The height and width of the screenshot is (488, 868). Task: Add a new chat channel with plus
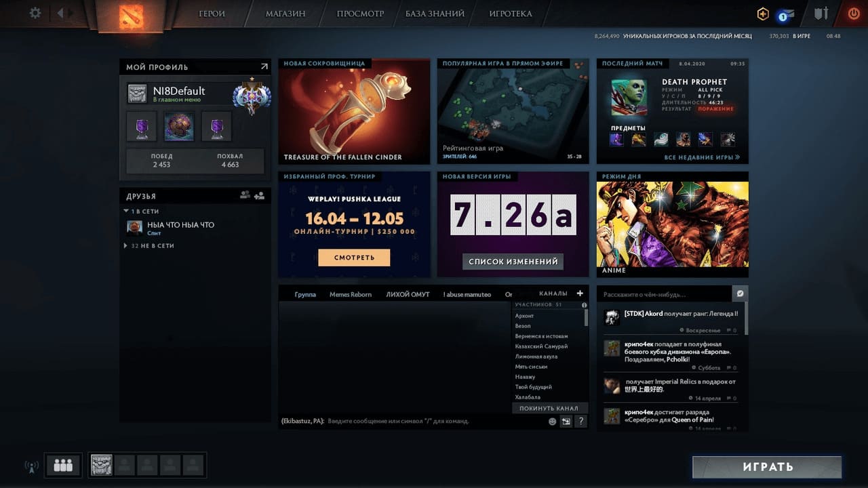pyautogui.click(x=580, y=293)
